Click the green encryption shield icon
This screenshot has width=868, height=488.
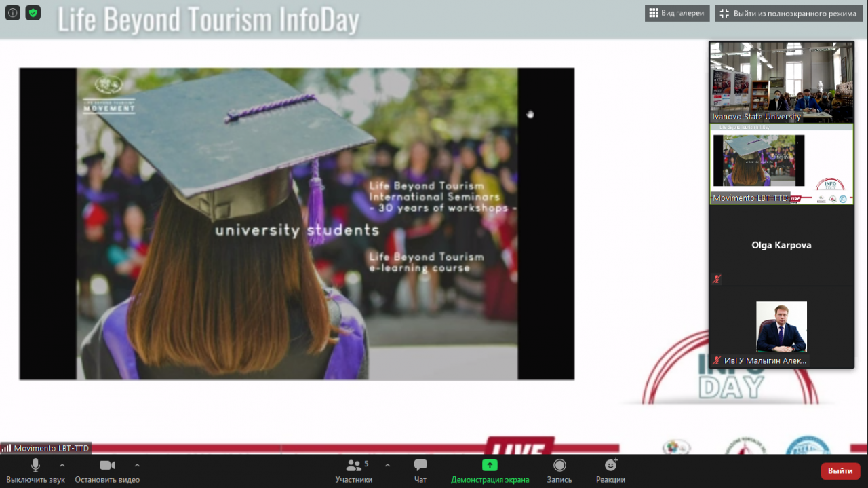(x=33, y=13)
